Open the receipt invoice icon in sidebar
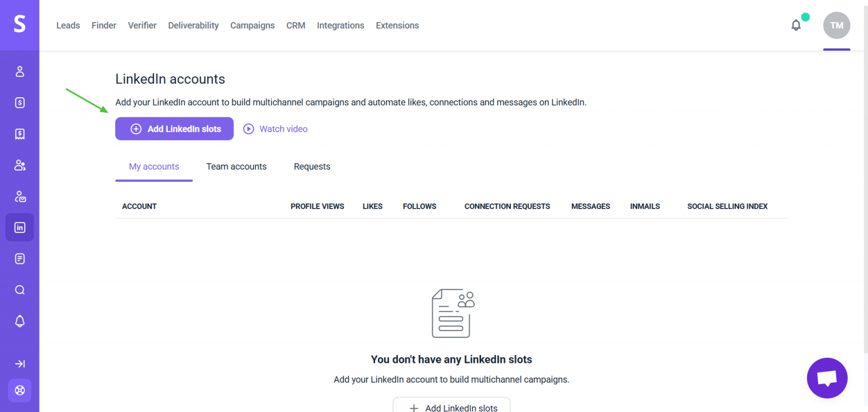 (20, 134)
